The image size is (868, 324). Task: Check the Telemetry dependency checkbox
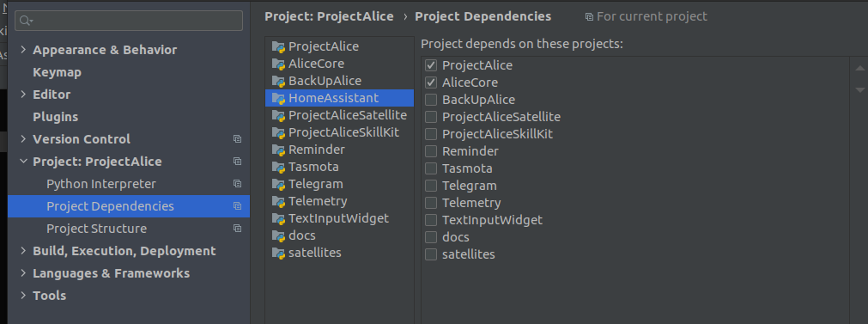[431, 203]
